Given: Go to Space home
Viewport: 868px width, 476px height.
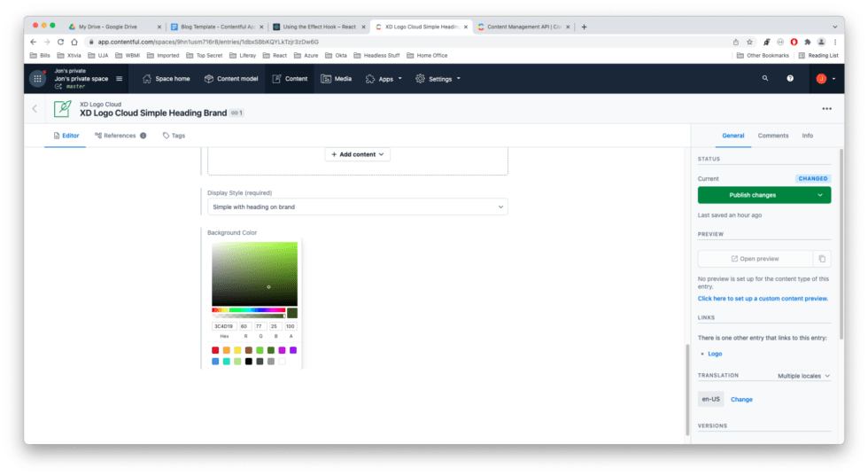Looking at the screenshot, I should click(167, 79).
